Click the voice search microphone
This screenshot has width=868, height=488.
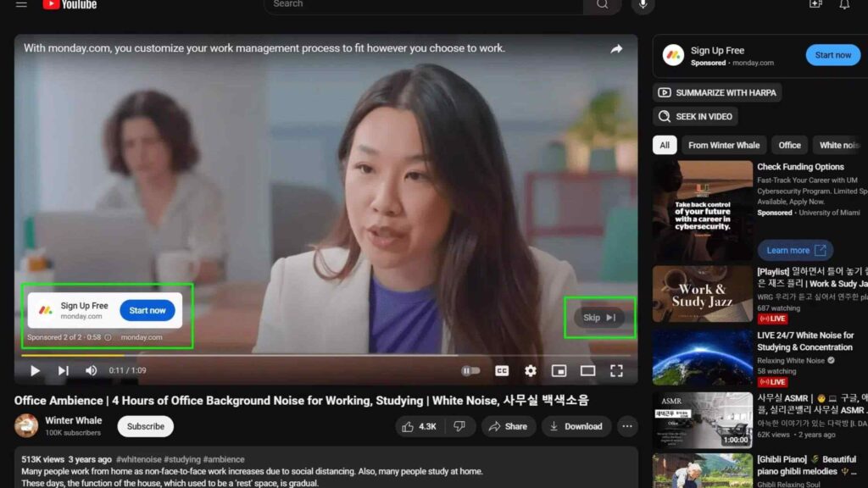pos(642,6)
